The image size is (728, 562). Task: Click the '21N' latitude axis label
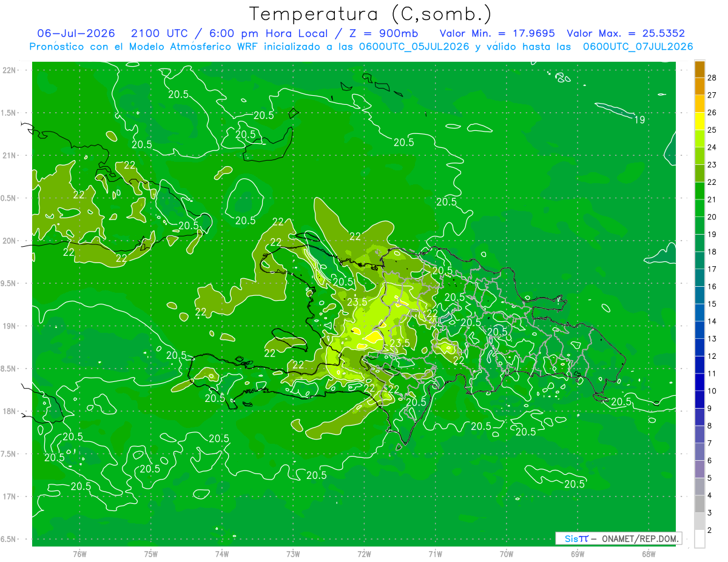[x=10, y=155]
